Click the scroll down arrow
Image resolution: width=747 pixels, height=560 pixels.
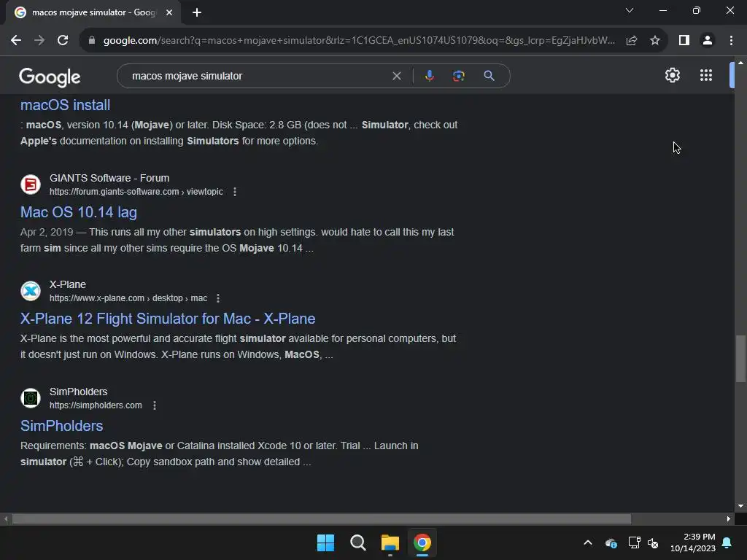[x=740, y=506]
